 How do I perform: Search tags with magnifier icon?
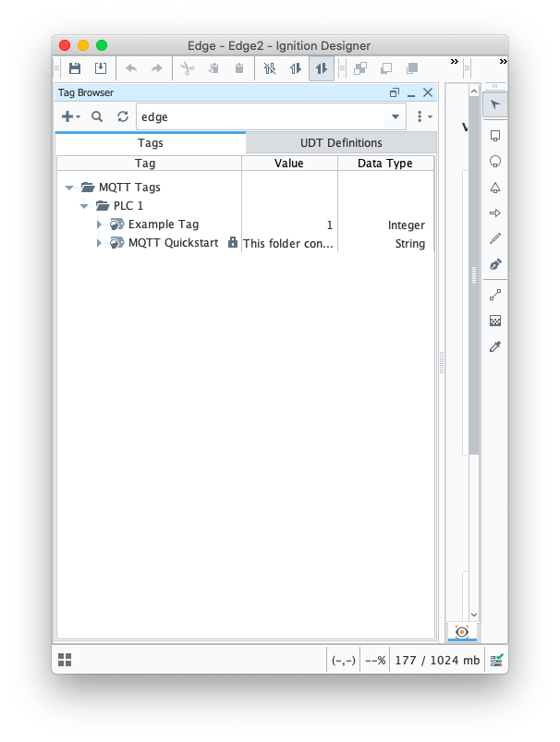click(x=97, y=116)
